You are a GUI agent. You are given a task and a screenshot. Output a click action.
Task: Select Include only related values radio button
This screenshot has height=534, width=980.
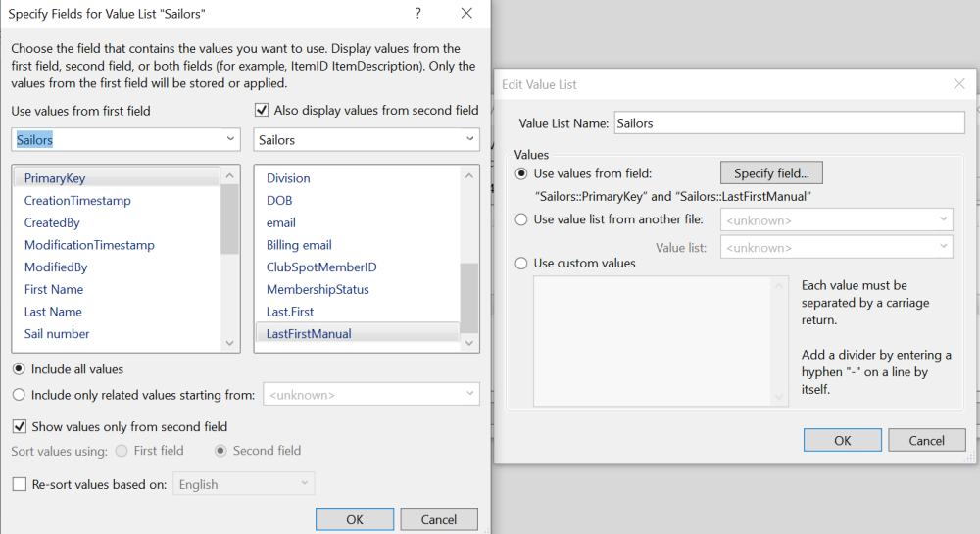coord(20,395)
